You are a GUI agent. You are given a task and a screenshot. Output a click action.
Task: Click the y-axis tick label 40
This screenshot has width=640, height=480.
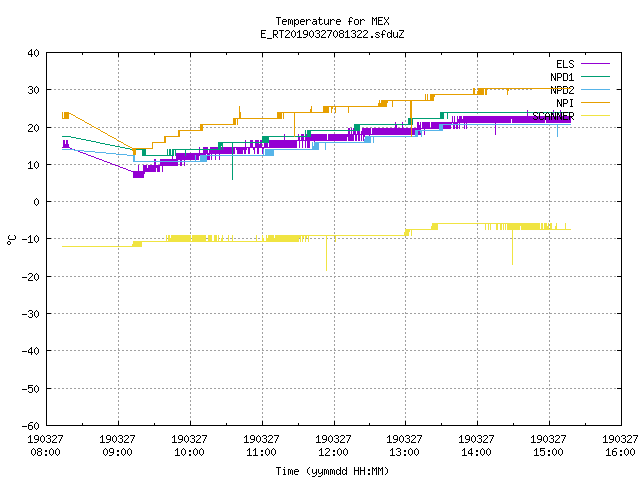tap(33, 53)
